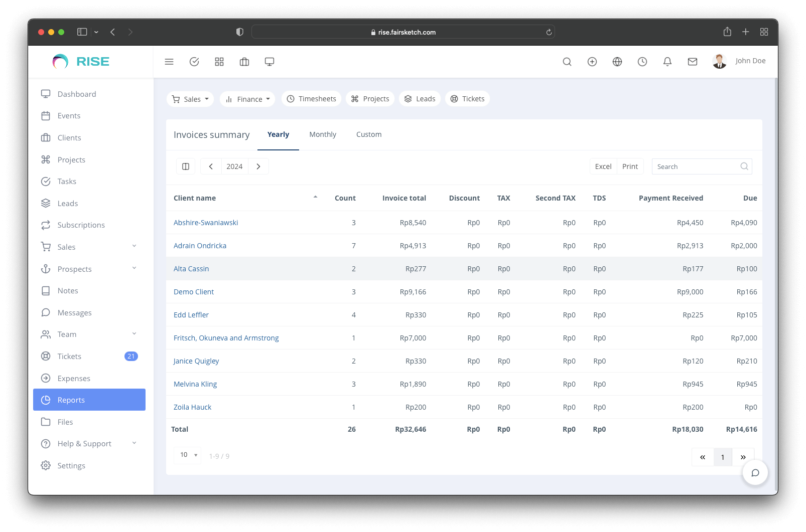Image resolution: width=806 pixels, height=532 pixels.
Task: Open the mail envelope icon
Action: pos(693,62)
